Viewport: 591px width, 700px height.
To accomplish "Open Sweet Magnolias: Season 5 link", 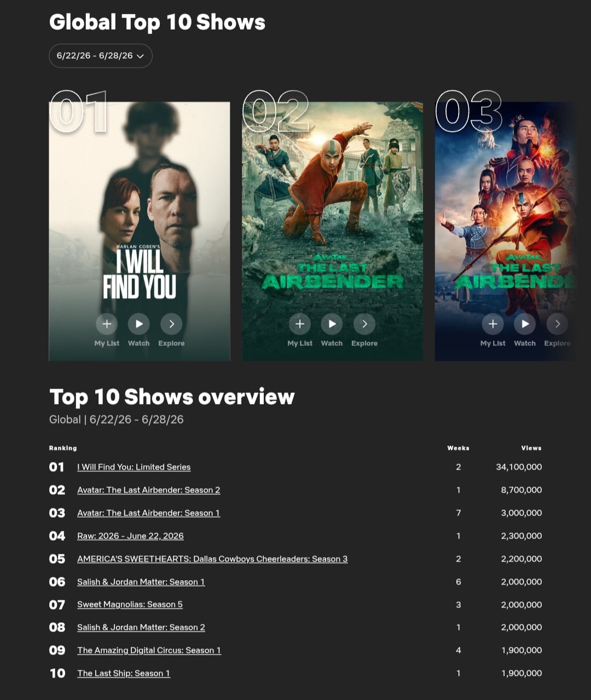I will [x=130, y=605].
